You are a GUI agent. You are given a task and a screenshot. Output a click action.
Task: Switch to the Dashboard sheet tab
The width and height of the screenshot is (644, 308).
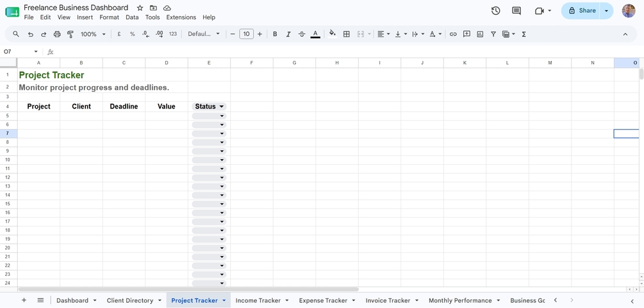point(72,300)
